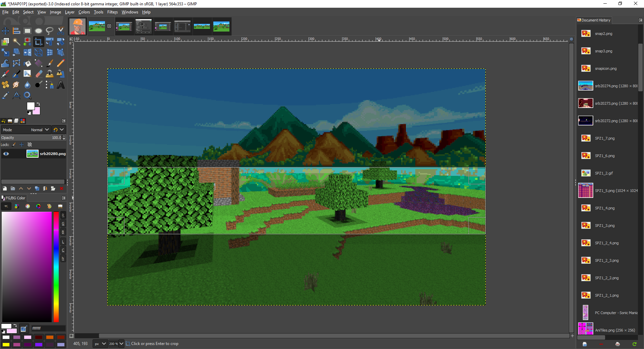The image size is (644, 349).
Task: Select the Ink tool
Action: click(16, 74)
